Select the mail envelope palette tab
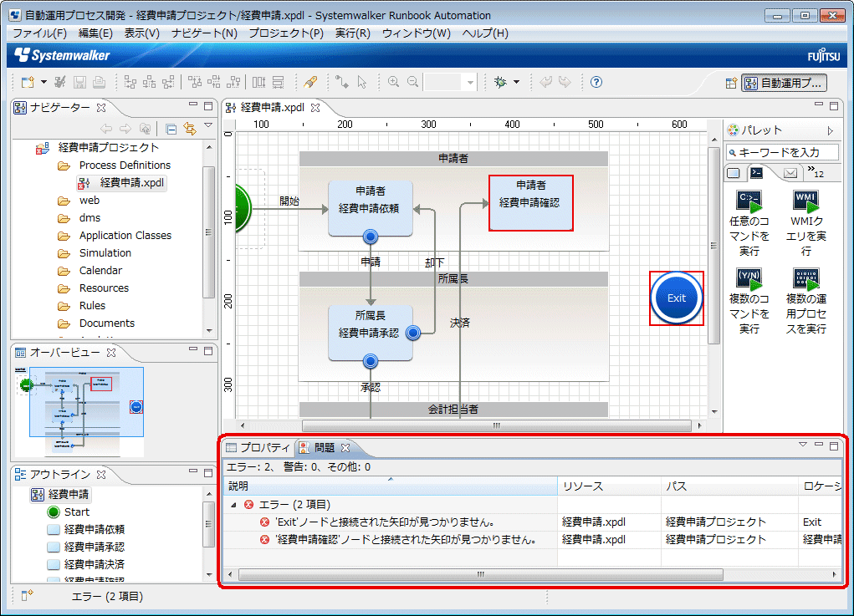854x616 pixels. 790,173
